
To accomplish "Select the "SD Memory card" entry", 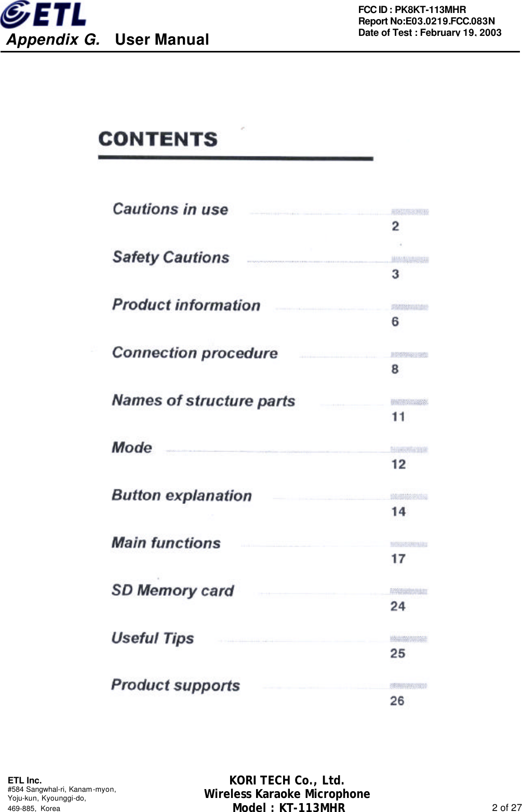I will (172, 591).
